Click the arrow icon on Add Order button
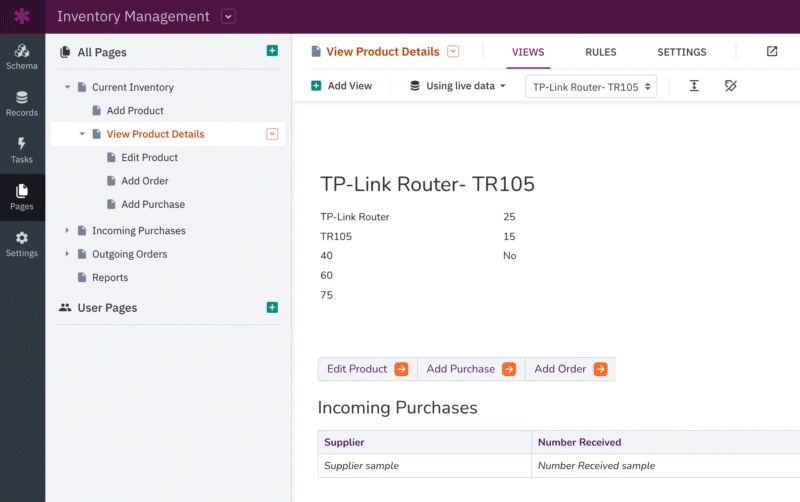This screenshot has height=502, width=800. 601,369
